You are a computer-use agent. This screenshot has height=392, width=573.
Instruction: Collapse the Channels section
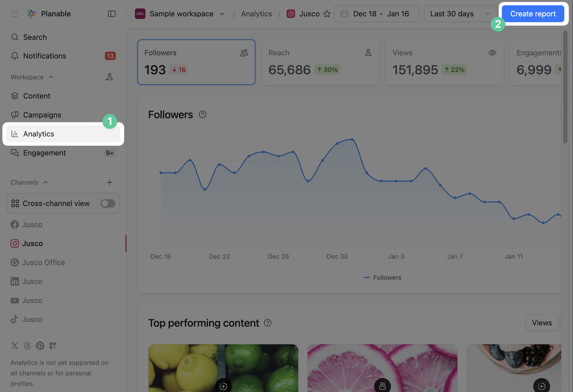click(45, 182)
